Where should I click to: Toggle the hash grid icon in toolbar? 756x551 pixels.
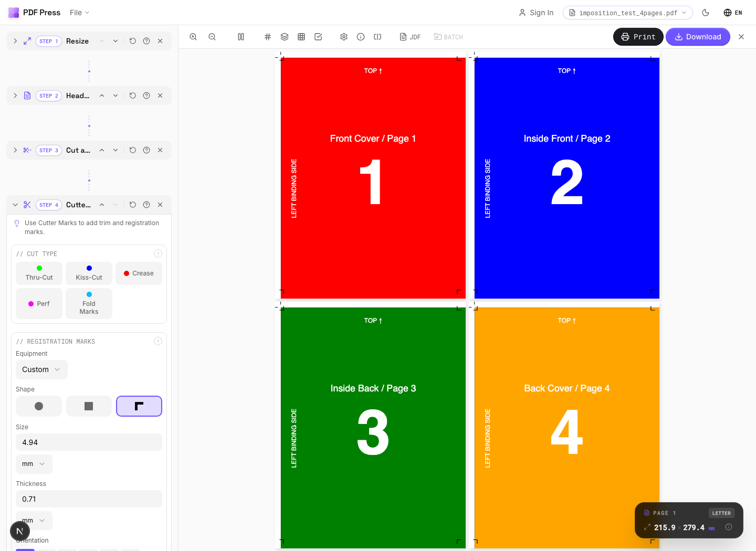coord(268,37)
